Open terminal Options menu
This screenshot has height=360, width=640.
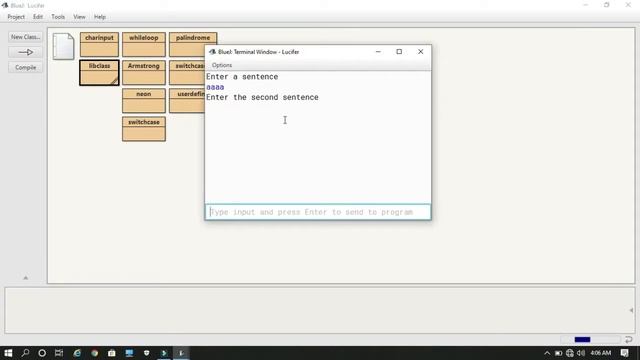222,65
